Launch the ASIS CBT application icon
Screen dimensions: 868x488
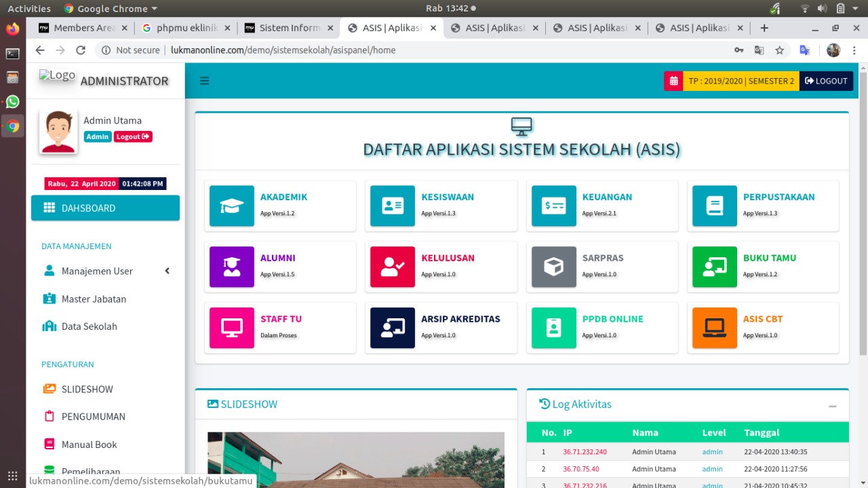tap(713, 326)
